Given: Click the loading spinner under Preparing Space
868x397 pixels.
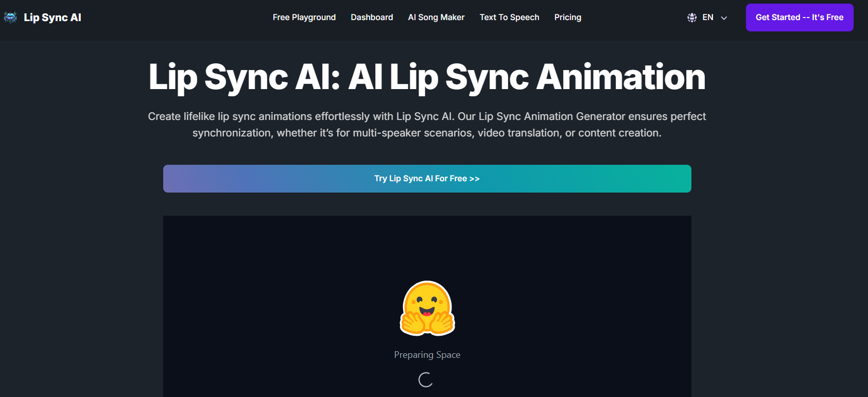Looking at the screenshot, I should pyautogui.click(x=426, y=380).
